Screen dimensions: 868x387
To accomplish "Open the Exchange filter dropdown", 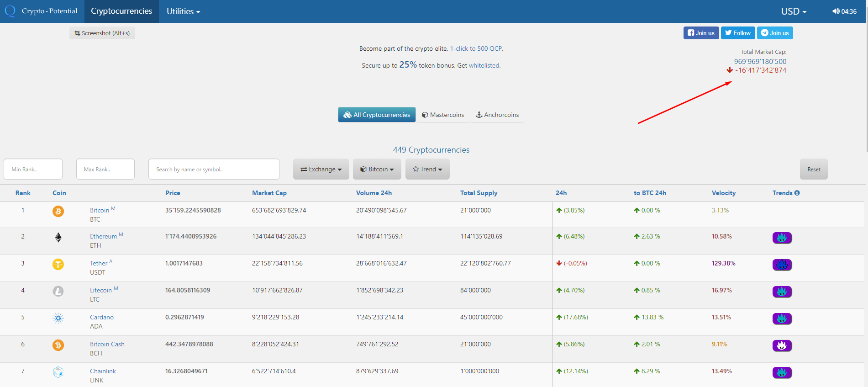I will (321, 169).
